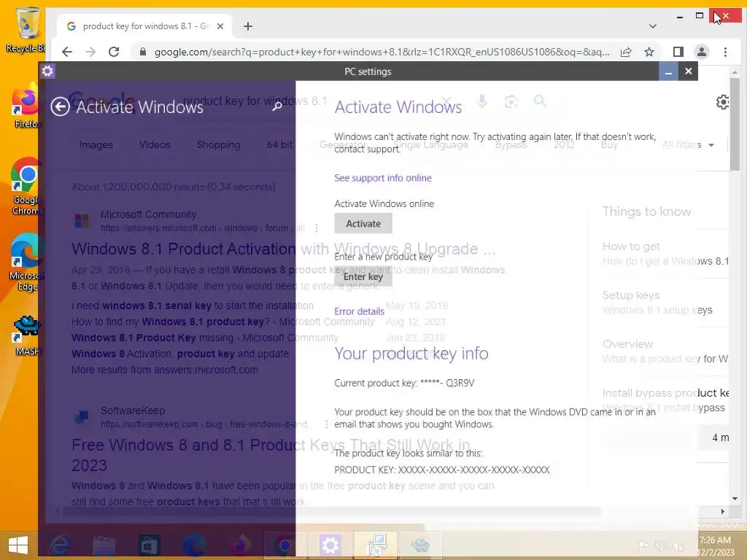Open 'More results from answers.microsoft.com'
The width and height of the screenshot is (747, 560).
click(165, 370)
